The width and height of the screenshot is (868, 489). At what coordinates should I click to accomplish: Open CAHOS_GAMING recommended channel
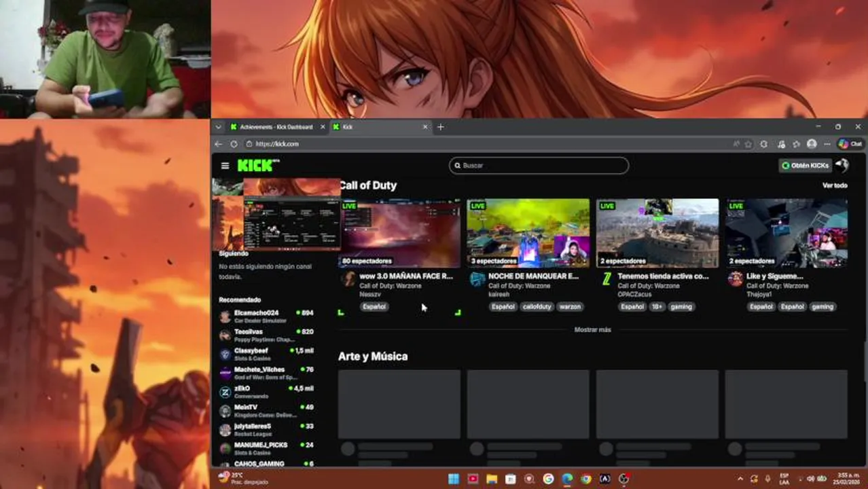pos(266,463)
